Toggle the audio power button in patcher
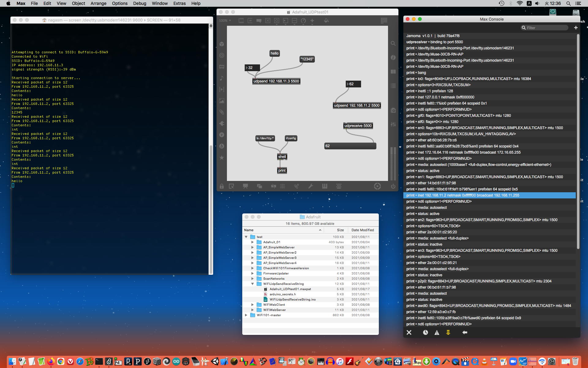 (393, 186)
